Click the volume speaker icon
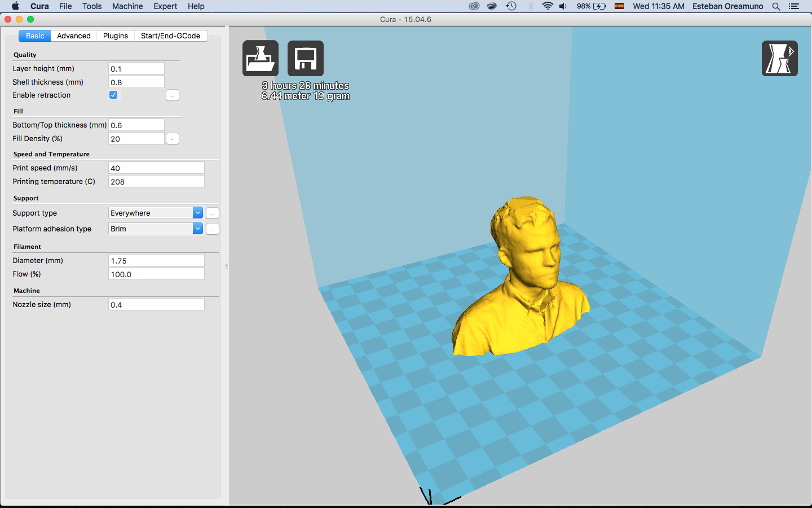Screen dimensions: 812x508 point(563,6)
